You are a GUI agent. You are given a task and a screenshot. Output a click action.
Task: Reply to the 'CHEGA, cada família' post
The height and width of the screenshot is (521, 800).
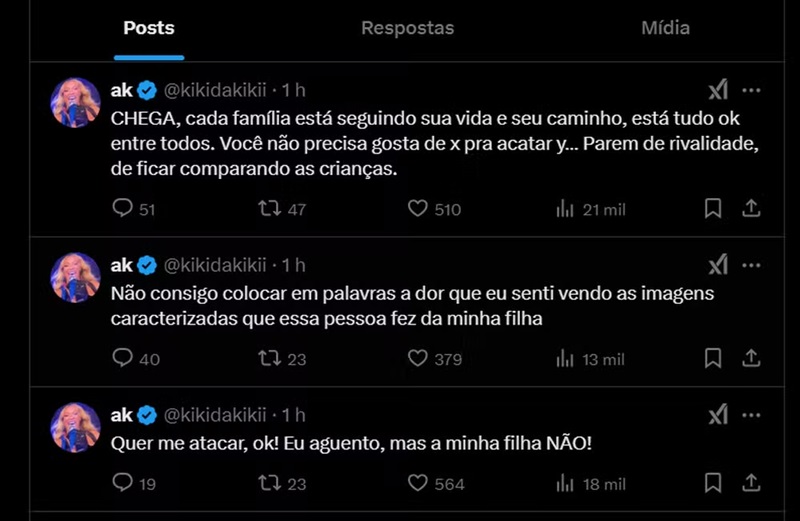[123, 209]
